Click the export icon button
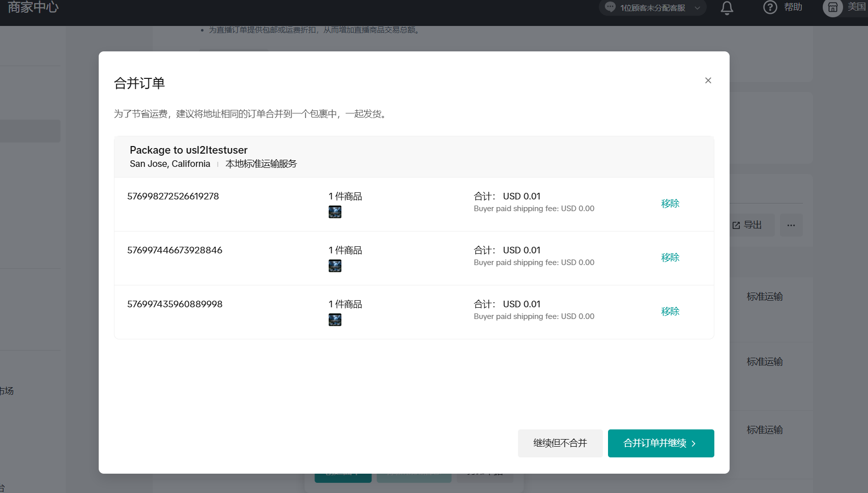This screenshot has height=493, width=868. (747, 225)
